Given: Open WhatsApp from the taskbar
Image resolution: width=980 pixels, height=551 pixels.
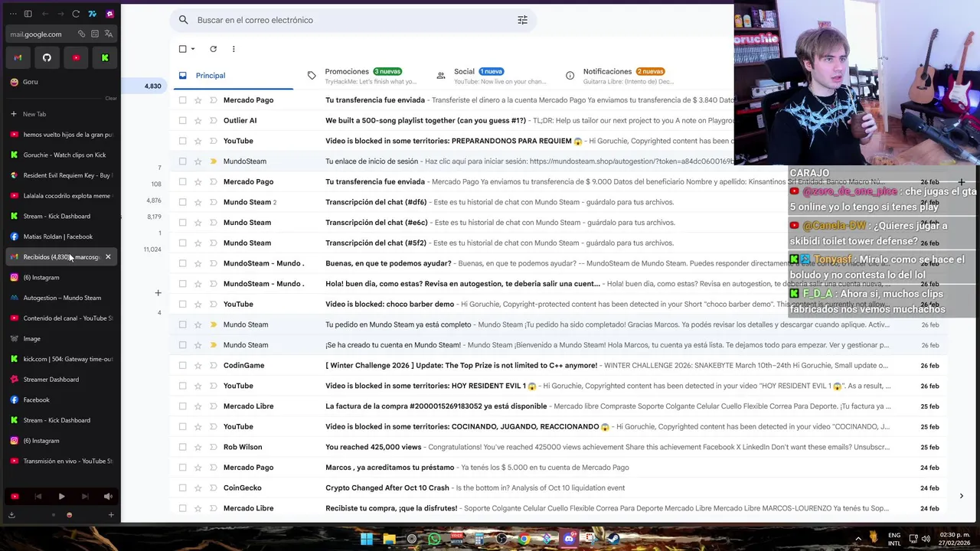Looking at the screenshot, I should pyautogui.click(x=434, y=539).
